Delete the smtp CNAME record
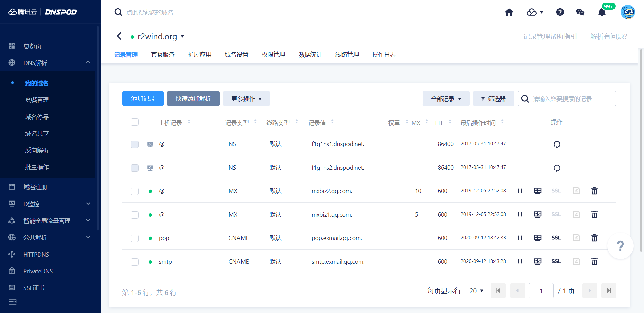644x313 pixels. click(594, 261)
